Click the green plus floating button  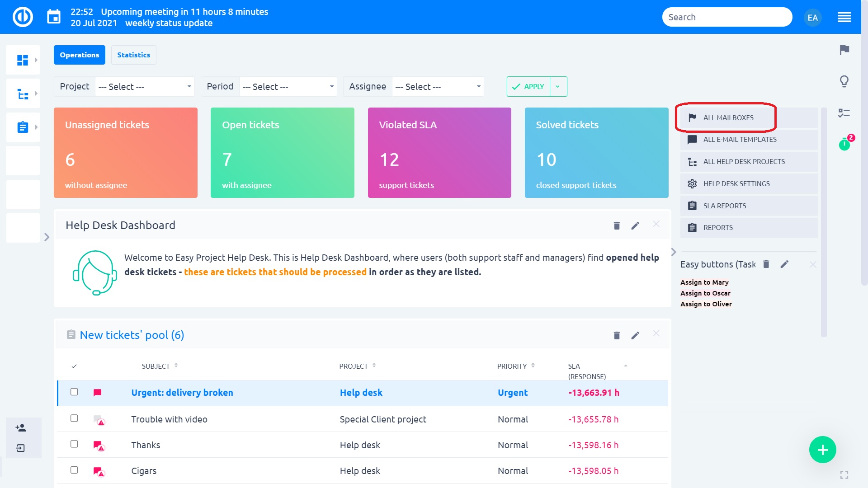(822, 450)
